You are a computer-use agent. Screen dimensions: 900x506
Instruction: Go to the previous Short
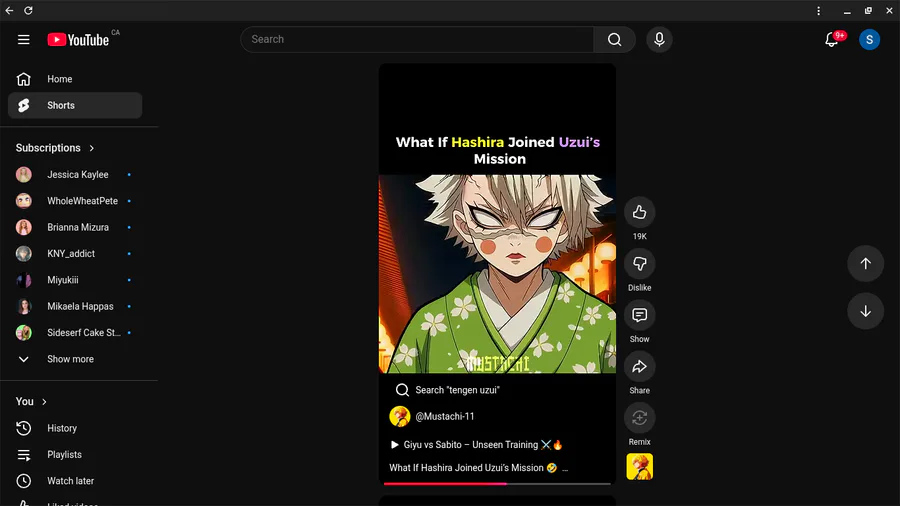click(866, 264)
